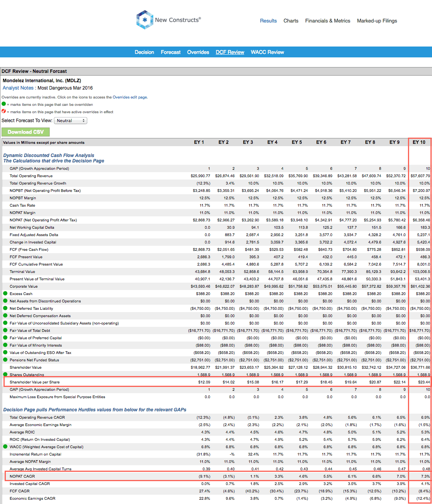Click the Dynamic Discounted Cash Flow Analysis heading
This screenshot has height=504, width=432.
pos(48,155)
